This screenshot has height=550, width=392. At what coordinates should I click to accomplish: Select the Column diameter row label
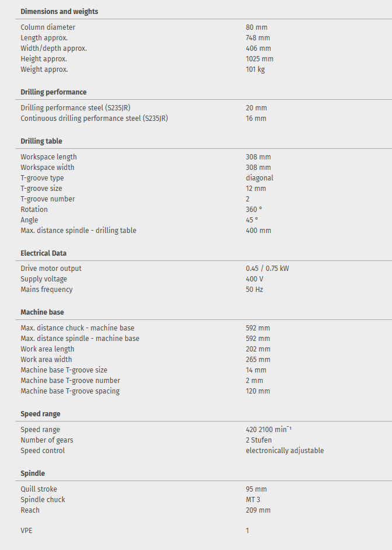point(48,27)
